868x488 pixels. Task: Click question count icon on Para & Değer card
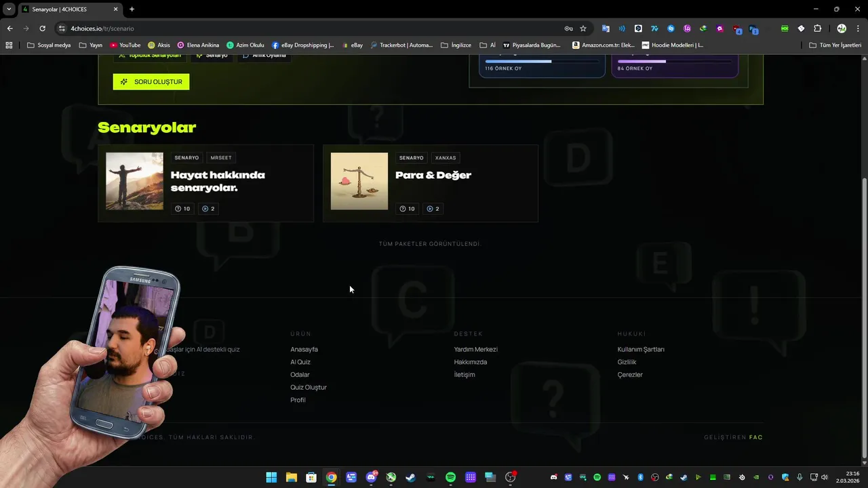403,209
